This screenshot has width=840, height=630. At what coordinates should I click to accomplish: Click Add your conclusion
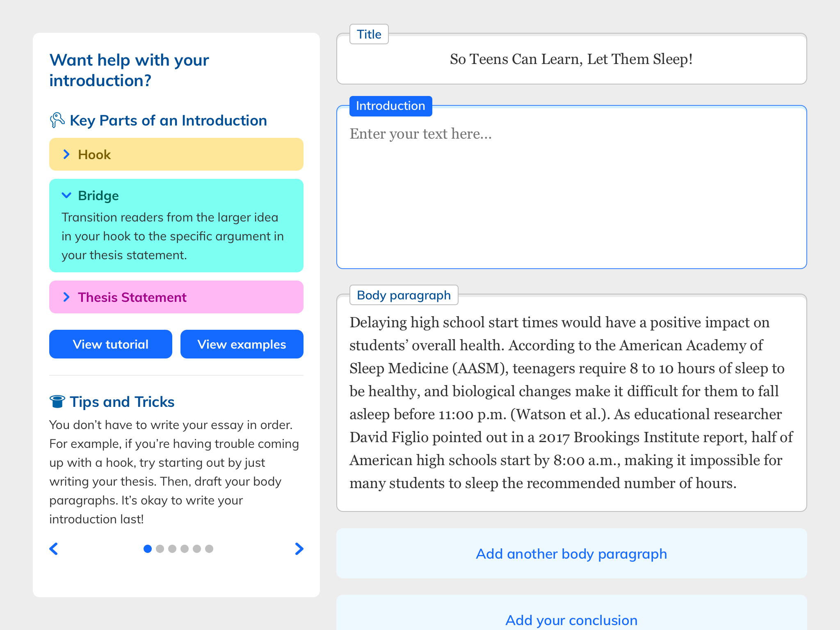[571, 619]
